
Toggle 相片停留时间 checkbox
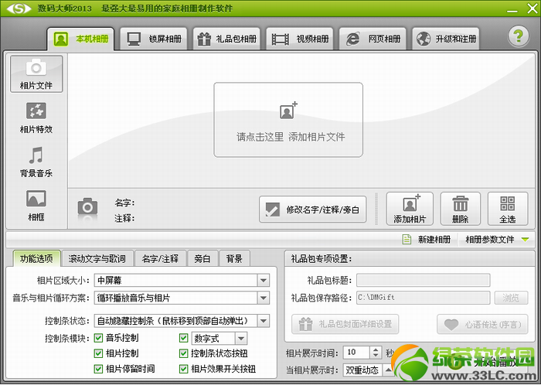tap(98, 369)
